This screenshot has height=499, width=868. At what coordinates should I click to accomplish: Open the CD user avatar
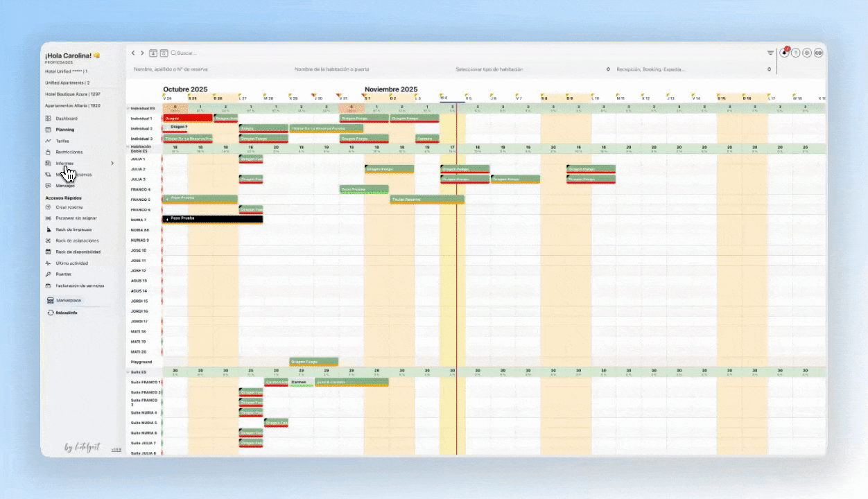click(x=818, y=53)
